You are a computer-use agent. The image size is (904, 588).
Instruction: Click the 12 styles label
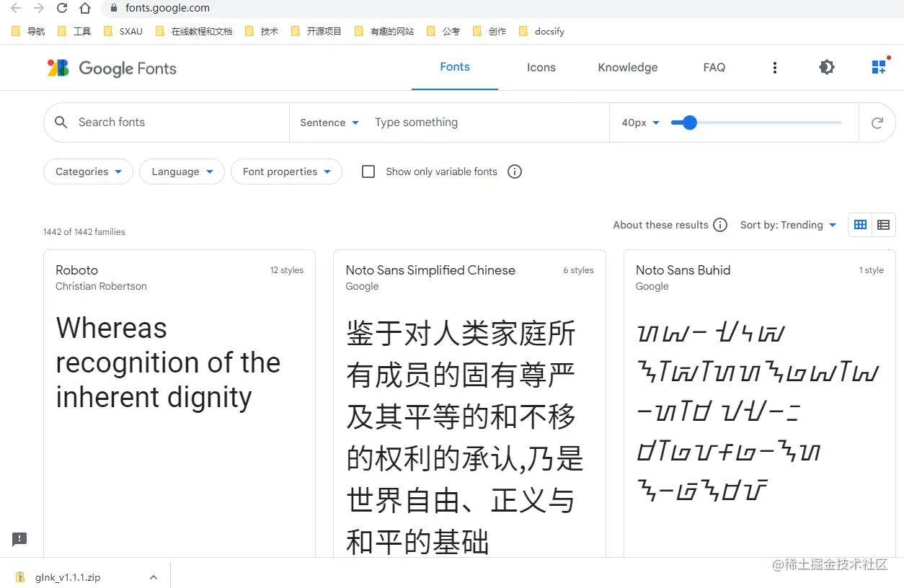point(287,270)
